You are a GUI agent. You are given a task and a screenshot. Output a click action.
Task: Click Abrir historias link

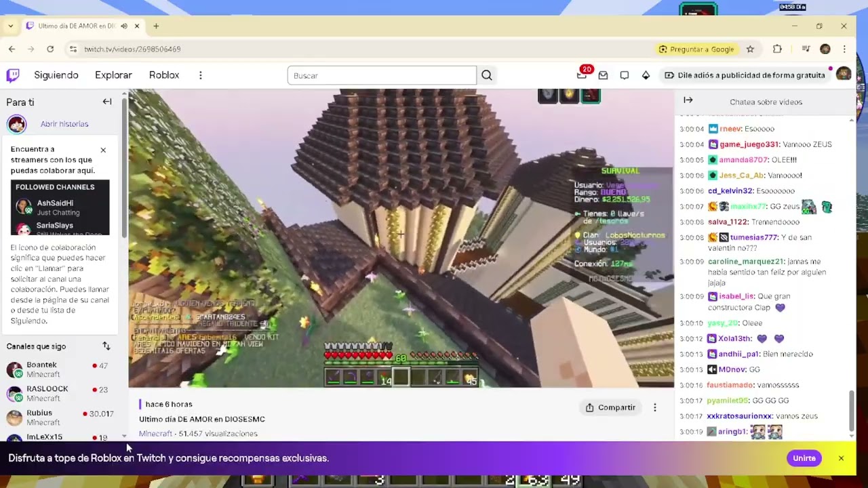(64, 124)
